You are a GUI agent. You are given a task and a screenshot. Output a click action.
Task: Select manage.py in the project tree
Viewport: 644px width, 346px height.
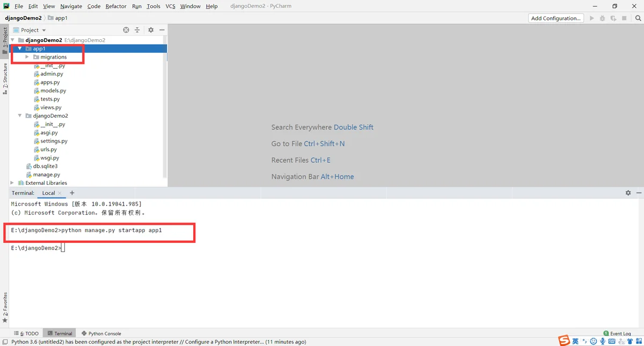[x=42, y=175]
